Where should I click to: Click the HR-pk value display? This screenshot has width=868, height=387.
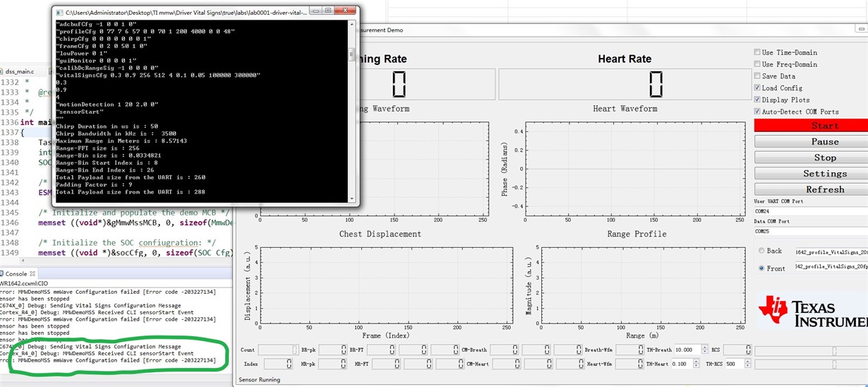click(x=332, y=364)
